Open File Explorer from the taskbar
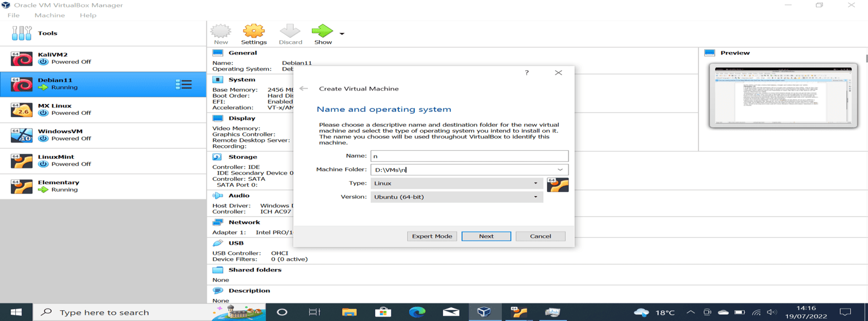Viewport: 868px width, 321px height. click(349, 312)
